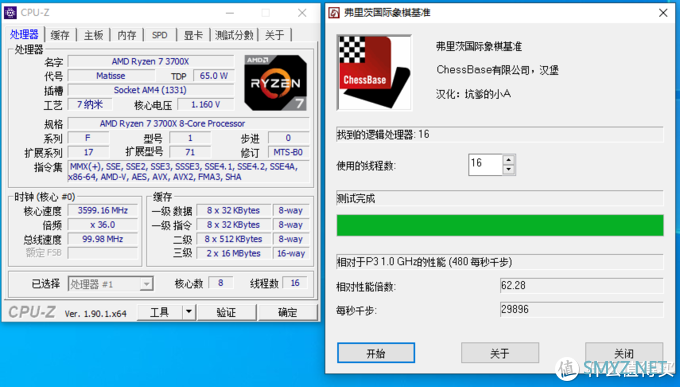
Task: Click the socket value Socket AM4 (1331)
Action: click(150, 90)
